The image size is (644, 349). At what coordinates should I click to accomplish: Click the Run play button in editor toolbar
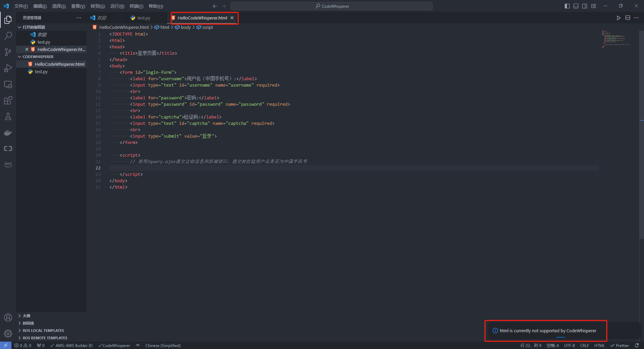(x=619, y=18)
